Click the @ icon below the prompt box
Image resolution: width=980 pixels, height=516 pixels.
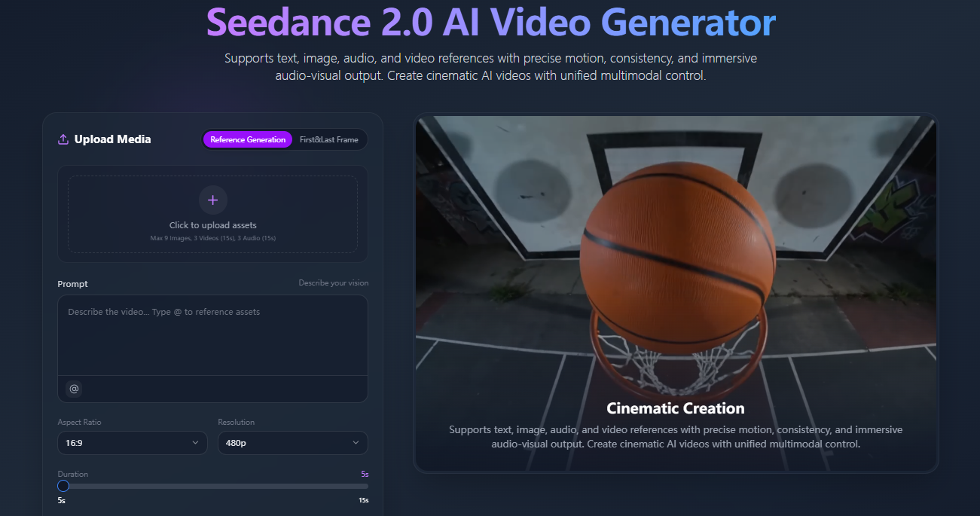pyautogui.click(x=73, y=388)
